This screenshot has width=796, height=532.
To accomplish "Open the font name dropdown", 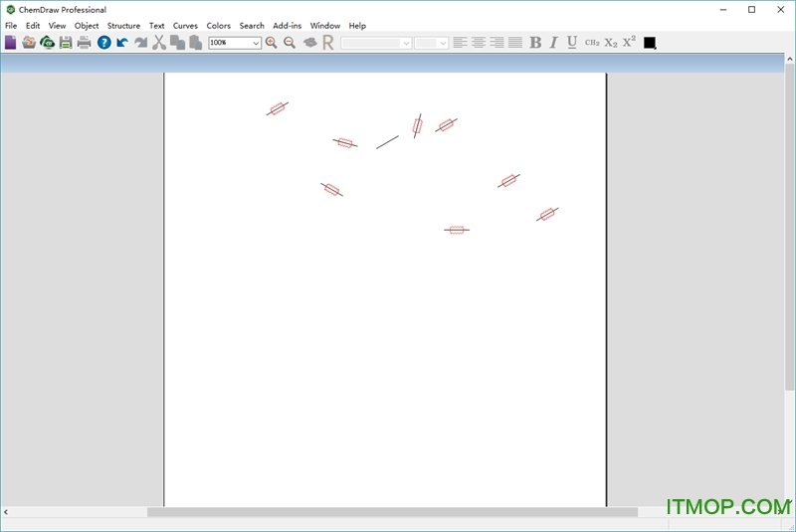I will [x=405, y=43].
